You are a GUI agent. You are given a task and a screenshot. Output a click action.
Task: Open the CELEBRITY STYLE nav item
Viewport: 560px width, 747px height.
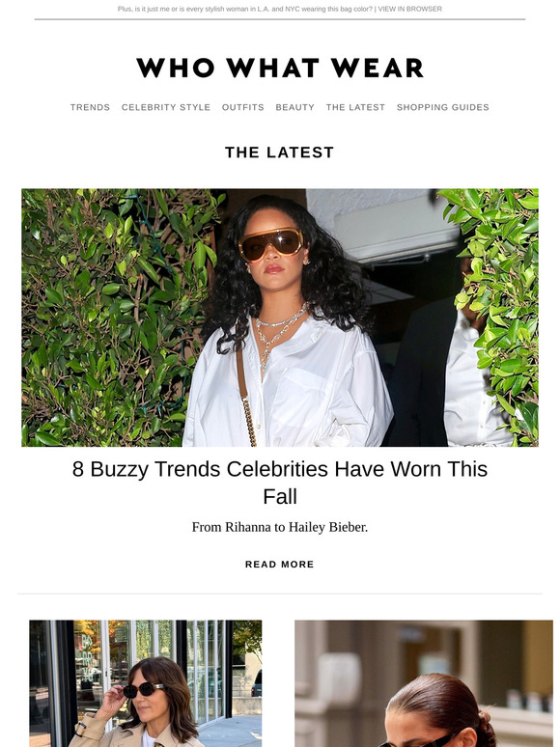pos(166,107)
